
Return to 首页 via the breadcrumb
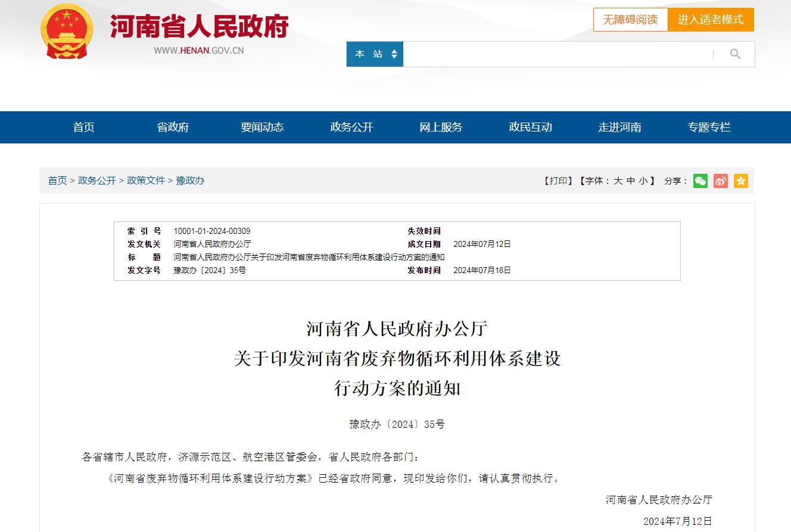click(57, 181)
